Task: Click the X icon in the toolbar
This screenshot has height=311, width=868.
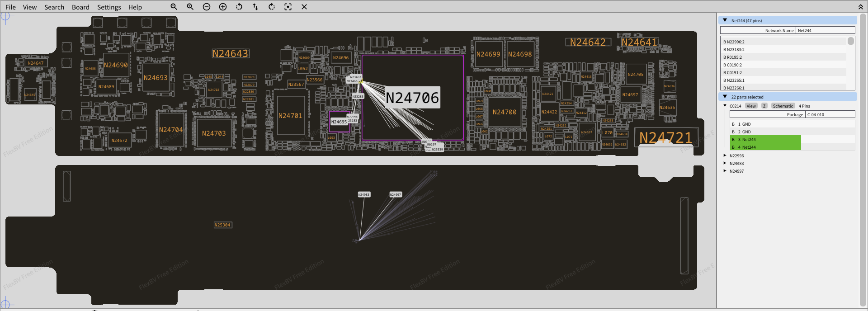Action: coord(304,7)
